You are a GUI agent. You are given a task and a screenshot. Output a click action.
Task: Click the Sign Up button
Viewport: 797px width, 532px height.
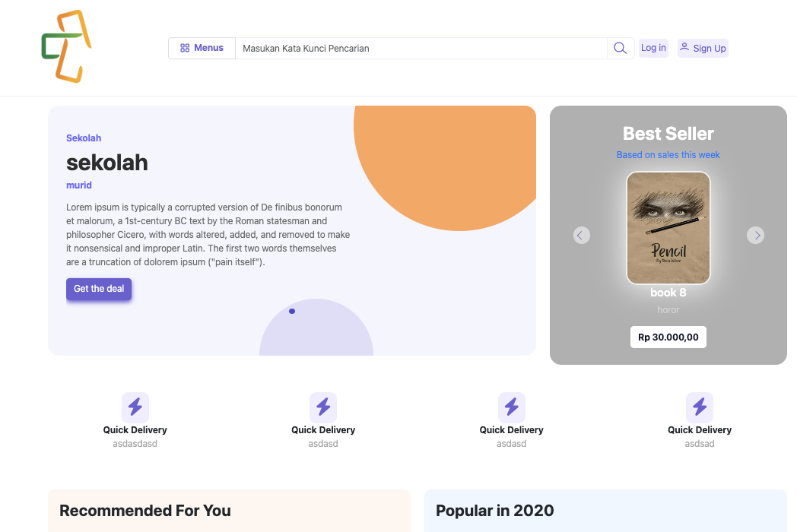click(703, 48)
